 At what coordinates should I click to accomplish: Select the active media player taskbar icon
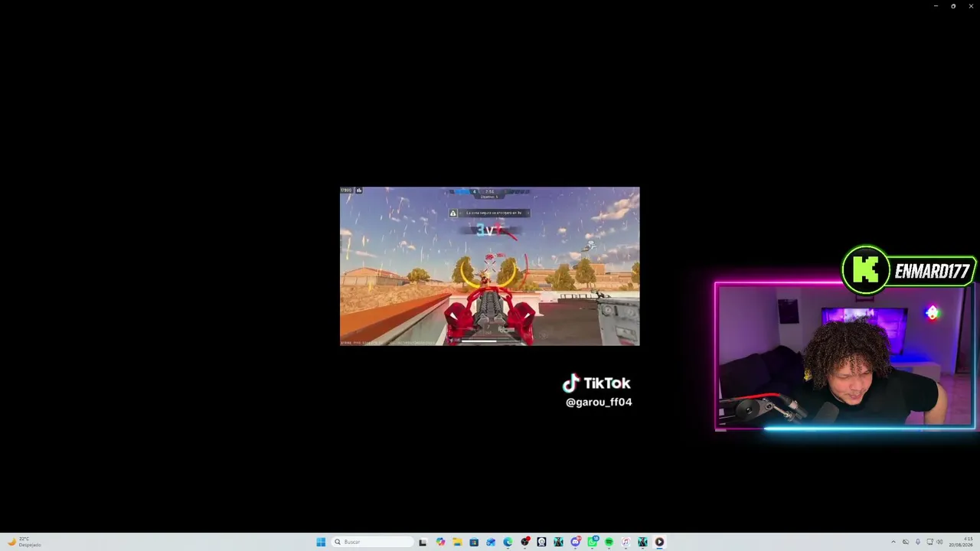[x=659, y=542]
